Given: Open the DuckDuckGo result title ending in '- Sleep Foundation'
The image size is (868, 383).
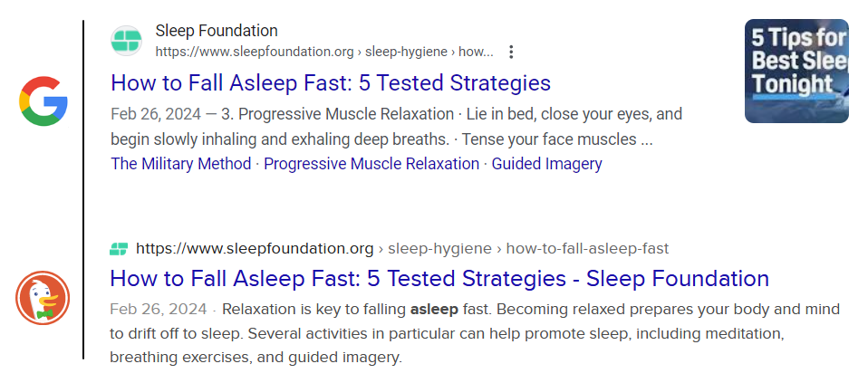Looking at the screenshot, I should coord(439,278).
